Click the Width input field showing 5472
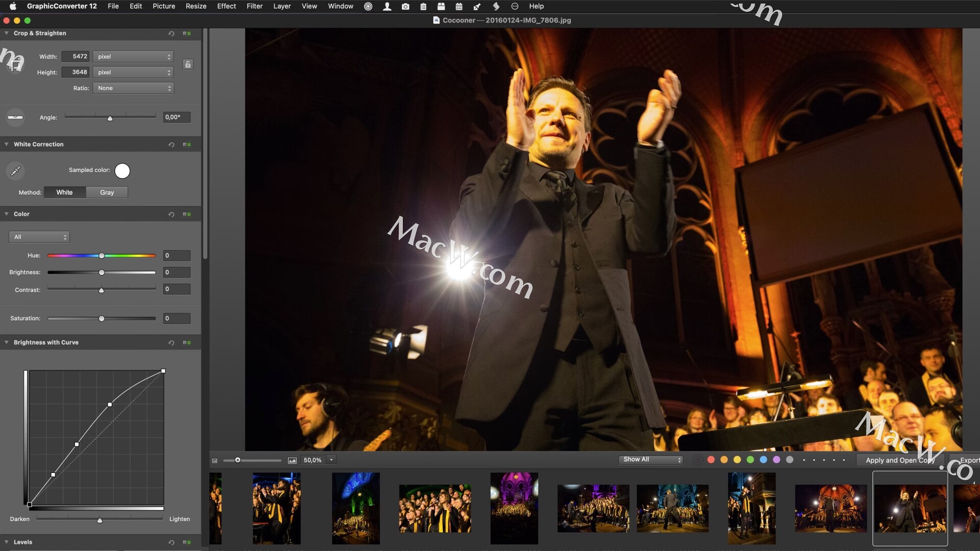The height and width of the screenshot is (551, 980). click(x=75, y=57)
